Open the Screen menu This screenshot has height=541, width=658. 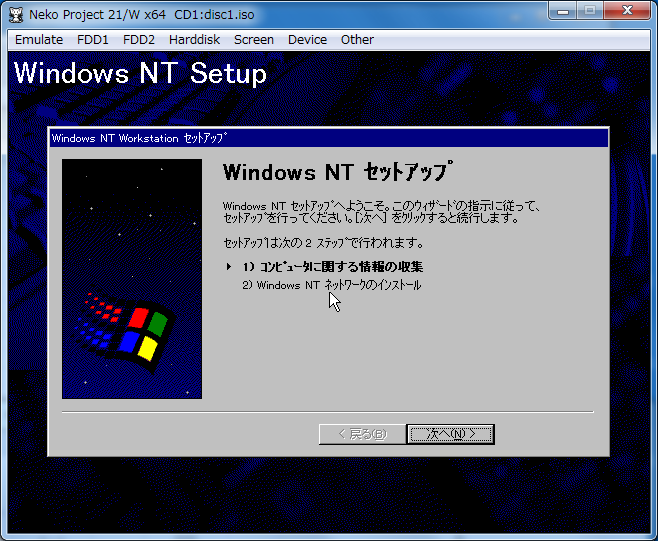(x=254, y=40)
